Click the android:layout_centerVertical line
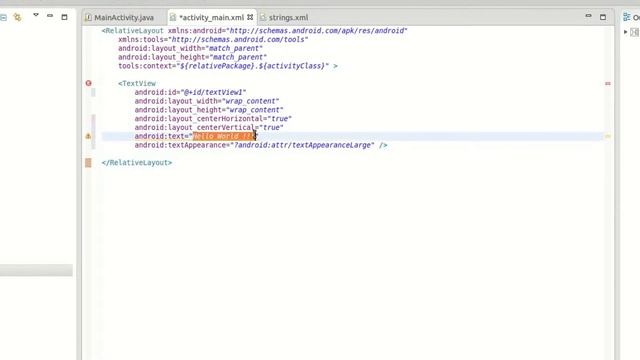This screenshot has height=360, width=640. tap(209, 127)
